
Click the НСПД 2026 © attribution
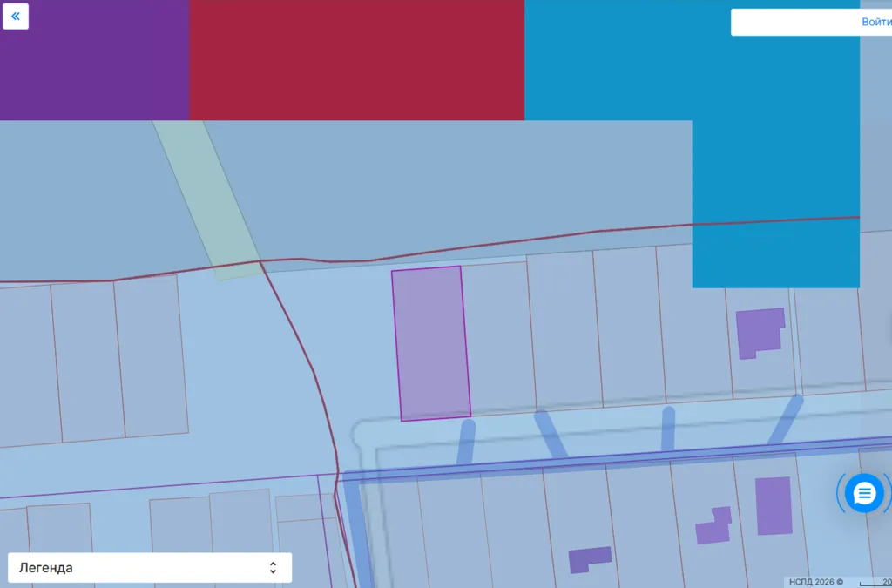(815, 581)
